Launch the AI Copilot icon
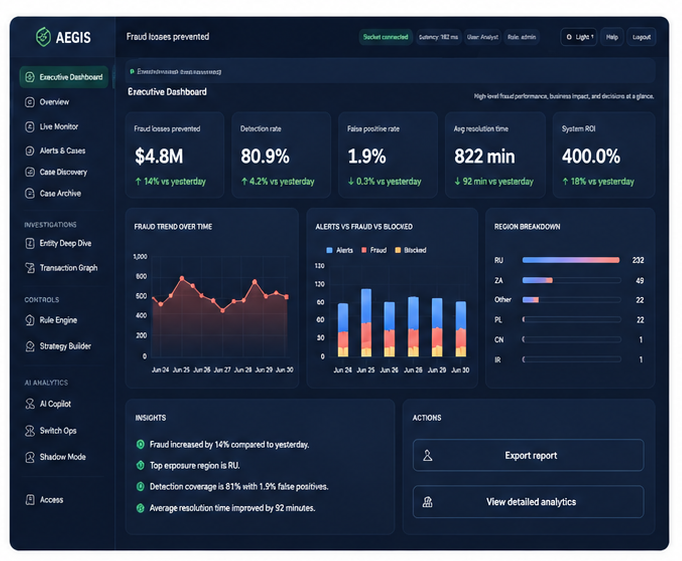Viewport: 682px width, 561px height. point(30,404)
